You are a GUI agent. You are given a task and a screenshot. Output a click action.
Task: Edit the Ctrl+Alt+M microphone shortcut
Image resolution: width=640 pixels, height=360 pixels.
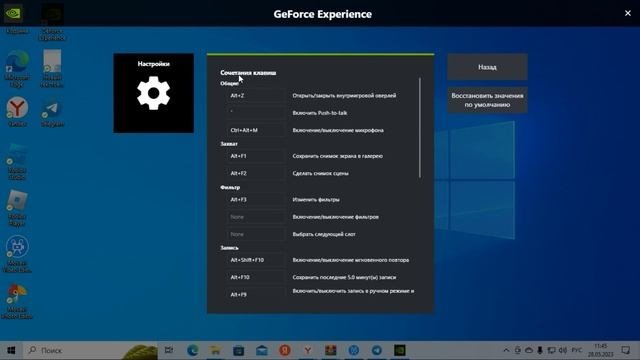(256, 130)
